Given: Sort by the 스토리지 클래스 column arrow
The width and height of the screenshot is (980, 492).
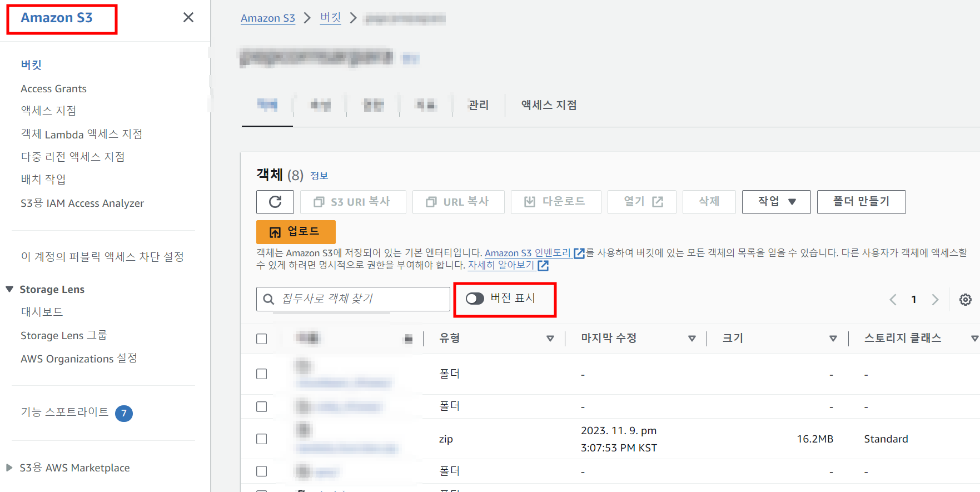Looking at the screenshot, I should coord(974,339).
